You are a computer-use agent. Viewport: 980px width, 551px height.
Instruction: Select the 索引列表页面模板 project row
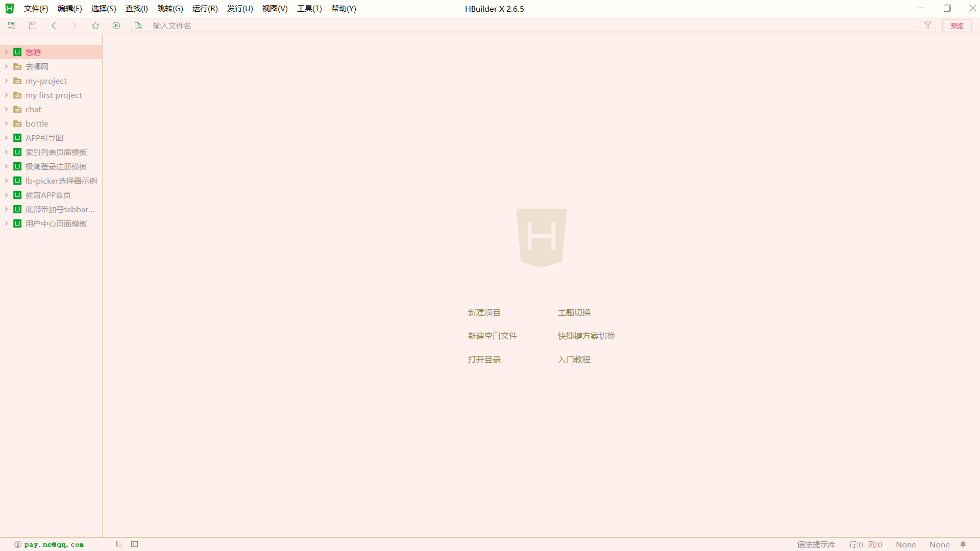[x=51, y=152]
